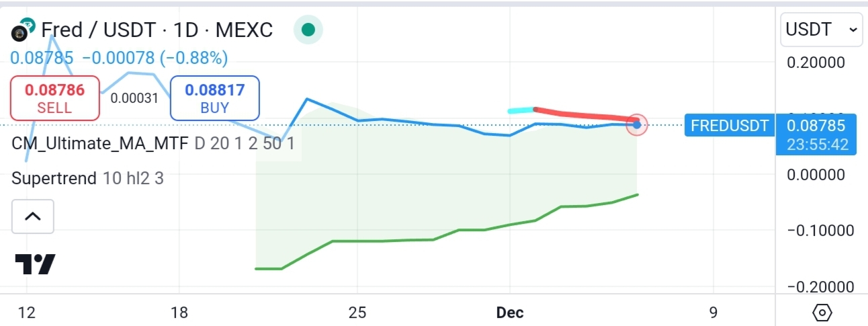Click the Dec date label on time axis
Screen dimensions: 868x326
509,313
